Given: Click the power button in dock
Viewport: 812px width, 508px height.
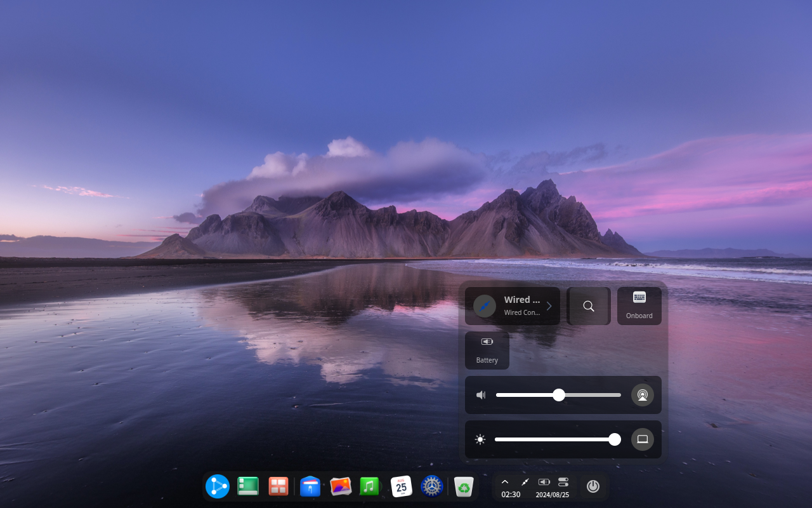Looking at the screenshot, I should pyautogui.click(x=593, y=486).
